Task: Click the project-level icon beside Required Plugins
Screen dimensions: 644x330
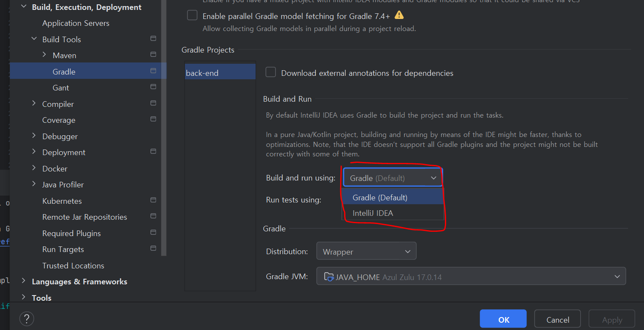Action: pos(153,233)
